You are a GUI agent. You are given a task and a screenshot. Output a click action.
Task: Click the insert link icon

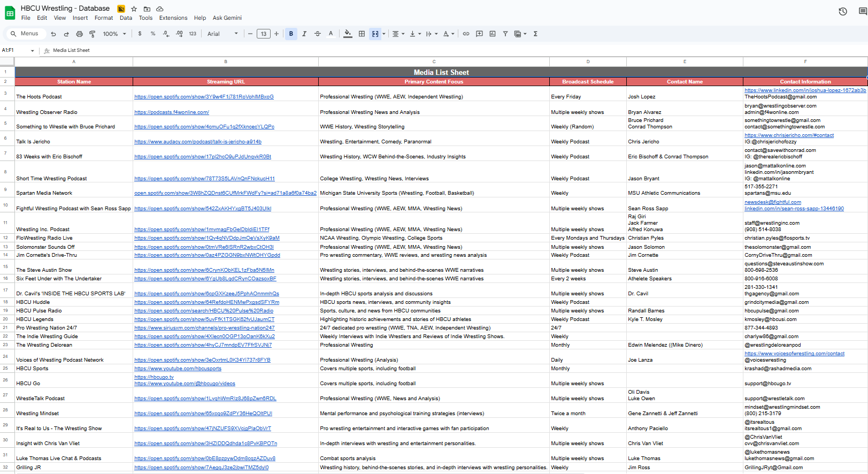click(466, 34)
